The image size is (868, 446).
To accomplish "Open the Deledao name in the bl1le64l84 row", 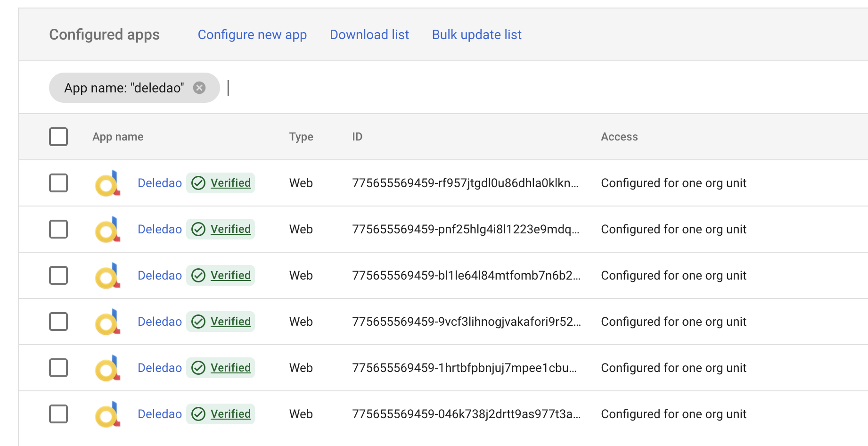I will (160, 275).
